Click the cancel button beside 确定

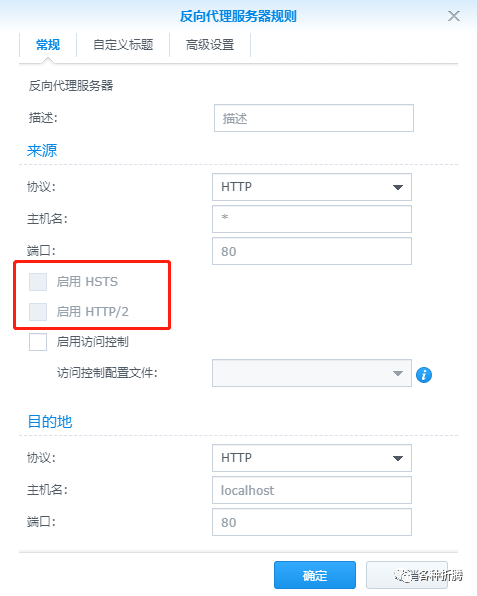[407, 575]
